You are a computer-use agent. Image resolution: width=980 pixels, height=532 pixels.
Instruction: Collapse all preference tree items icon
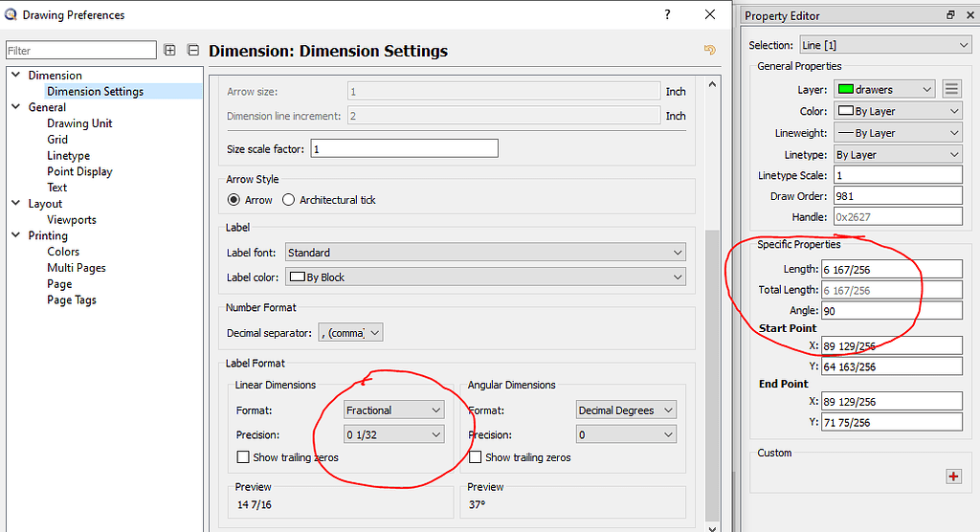193,50
